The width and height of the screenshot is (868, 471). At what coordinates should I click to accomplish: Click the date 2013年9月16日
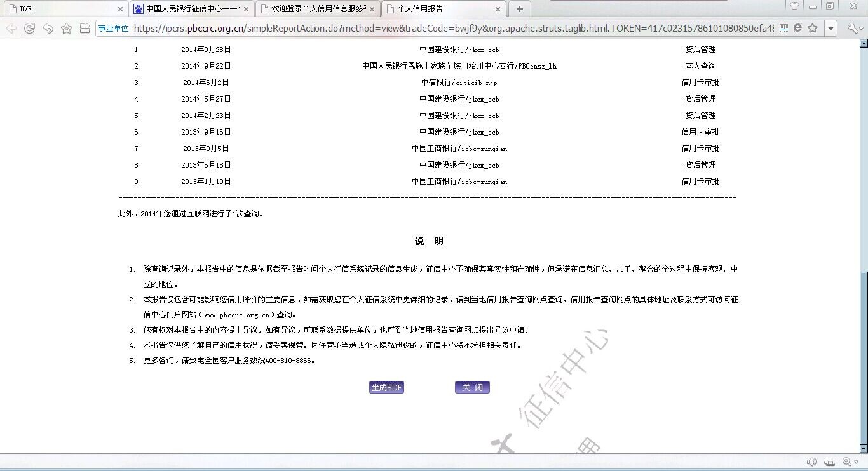pos(206,132)
